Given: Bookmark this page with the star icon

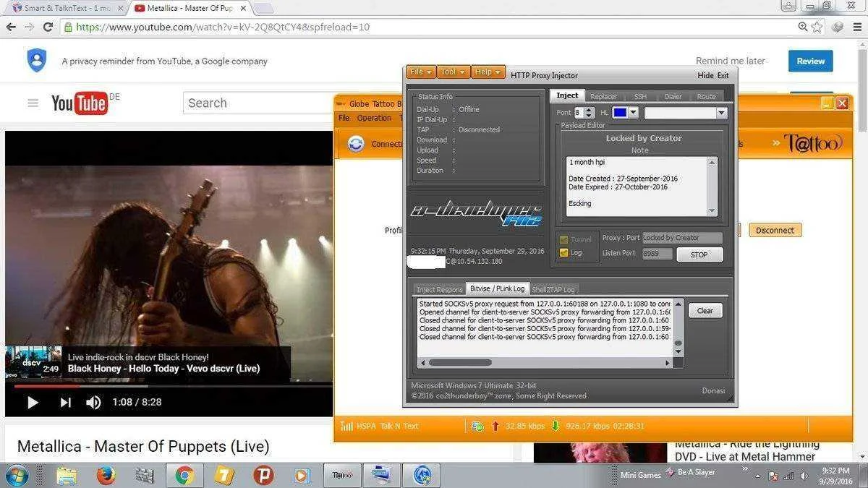Looking at the screenshot, I should pyautogui.click(x=817, y=27).
